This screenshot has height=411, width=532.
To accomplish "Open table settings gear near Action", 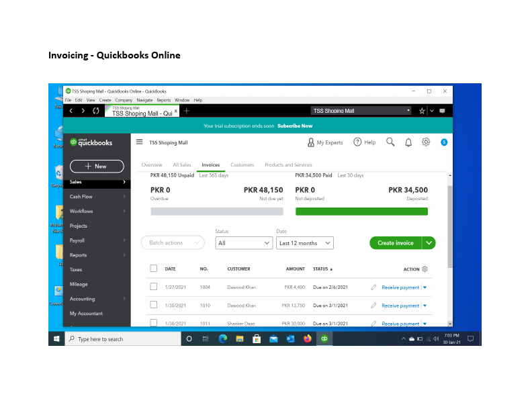I will [x=425, y=269].
